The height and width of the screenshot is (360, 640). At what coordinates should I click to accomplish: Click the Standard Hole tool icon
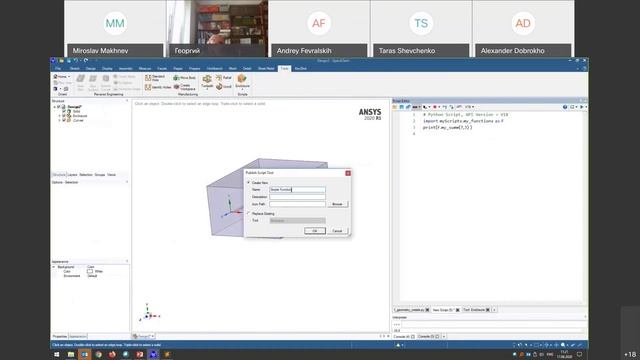point(148,78)
